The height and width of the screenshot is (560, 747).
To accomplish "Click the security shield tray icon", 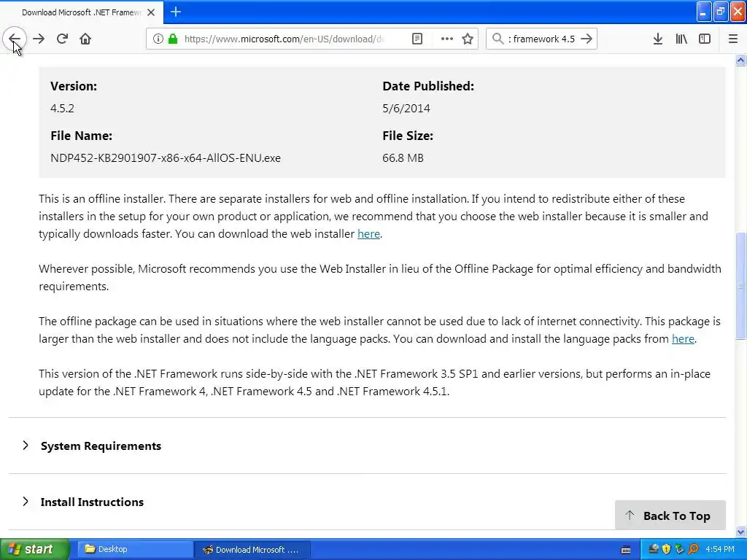I will point(666,550).
